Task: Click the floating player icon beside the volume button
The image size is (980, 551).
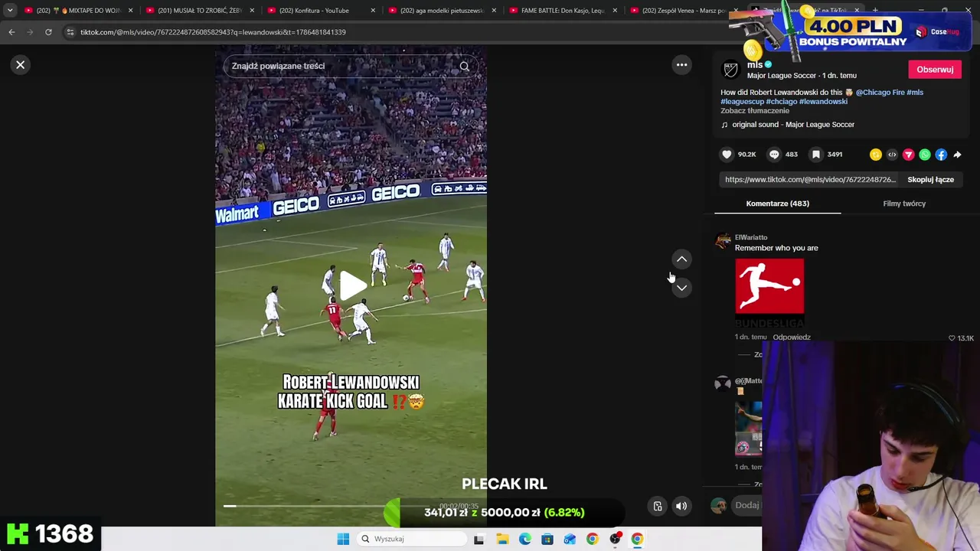Action: (x=658, y=506)
